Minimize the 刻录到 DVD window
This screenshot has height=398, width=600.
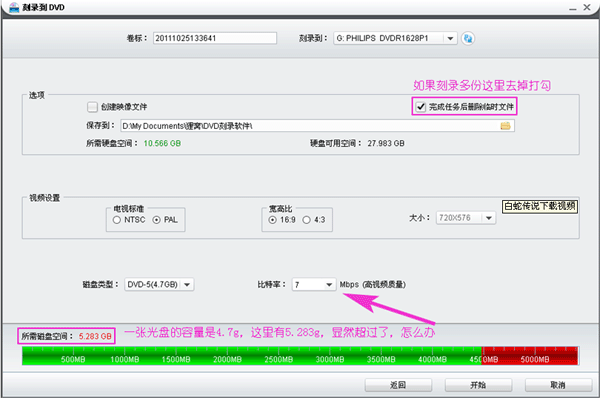572,8
